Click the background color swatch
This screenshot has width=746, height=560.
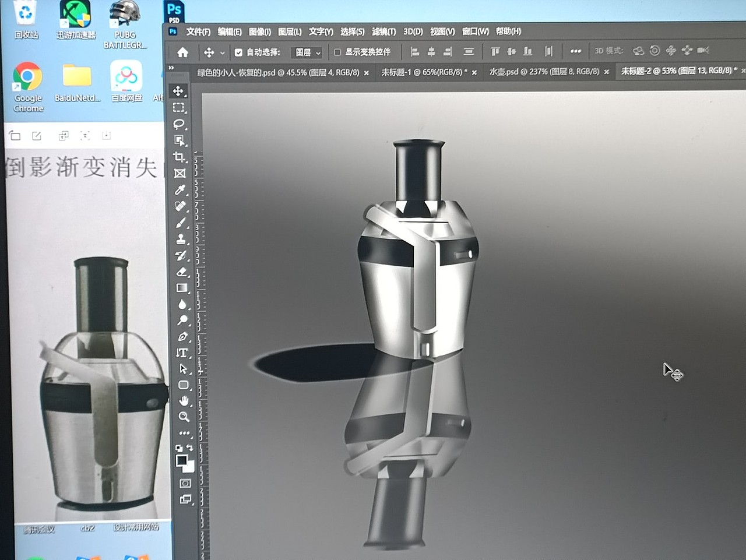(x=189, y=467)
